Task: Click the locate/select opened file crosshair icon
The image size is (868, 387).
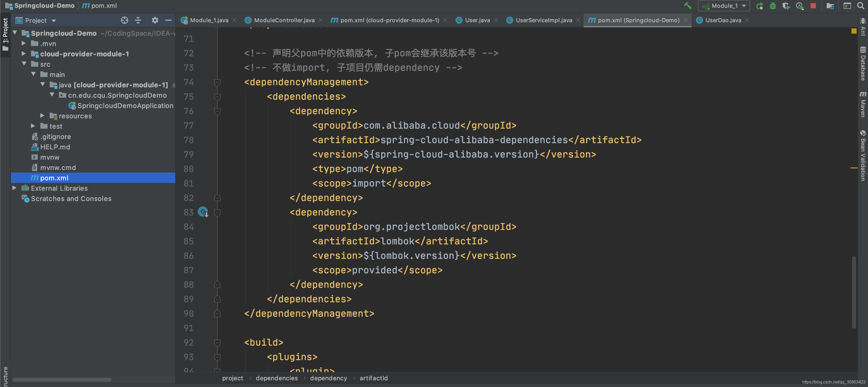Action: (124, 20)
